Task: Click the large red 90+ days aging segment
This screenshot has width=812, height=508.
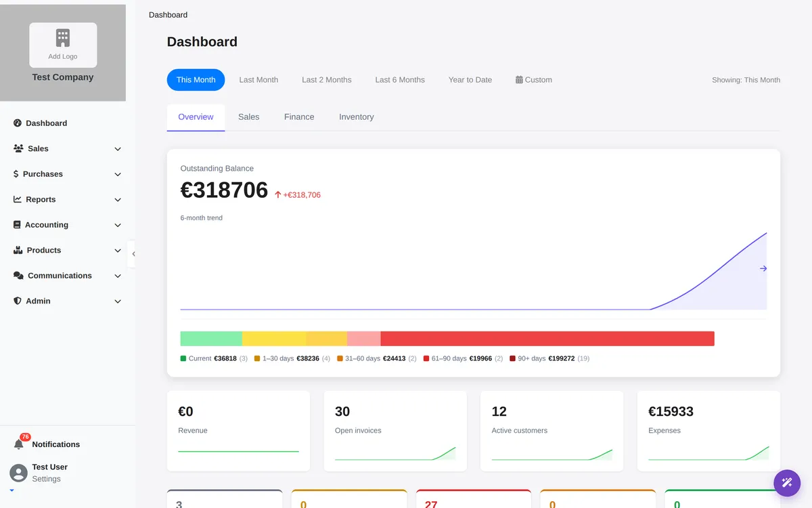Action: coord(547,339)
